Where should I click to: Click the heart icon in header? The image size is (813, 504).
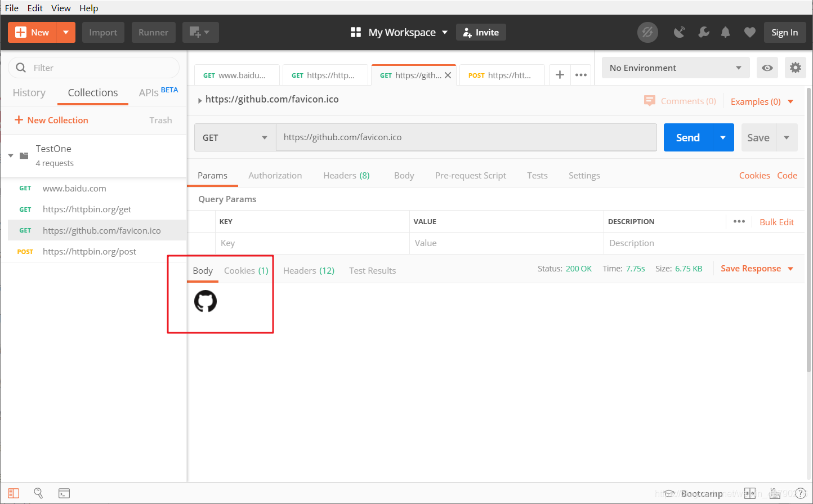click(749, 33)
